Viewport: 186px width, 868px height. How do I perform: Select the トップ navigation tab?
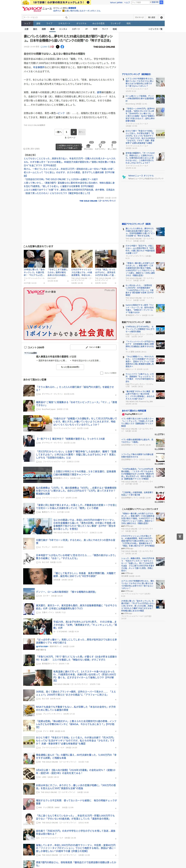(x=27, y=23)
